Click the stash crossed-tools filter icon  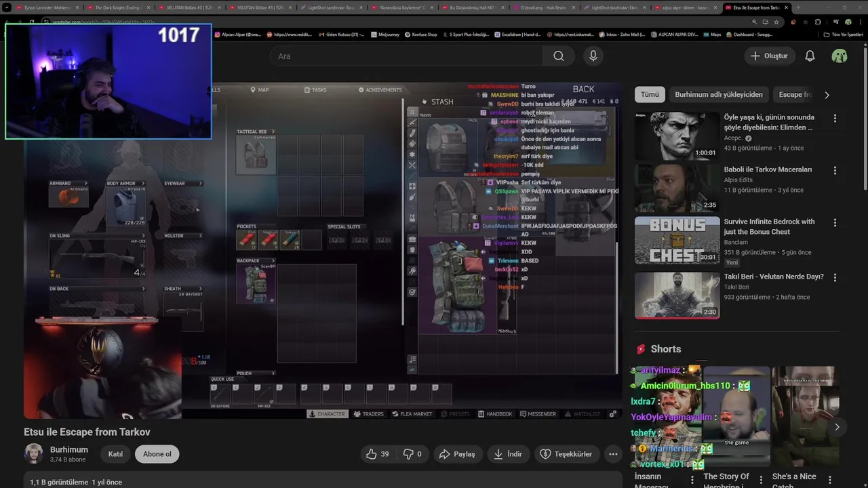coord(412,165)
